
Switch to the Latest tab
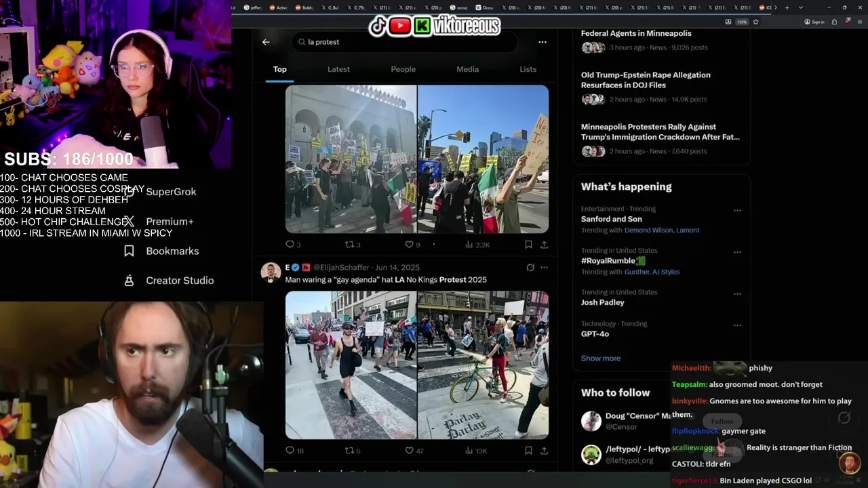(338, 69)
